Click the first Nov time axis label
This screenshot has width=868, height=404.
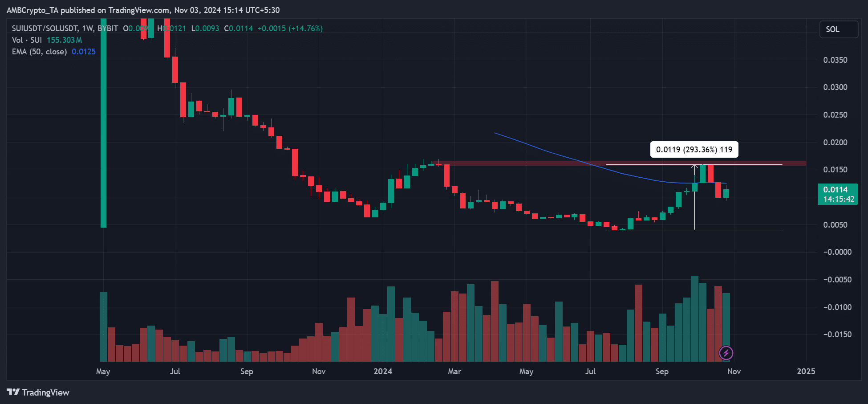click(x=319, y=371)
